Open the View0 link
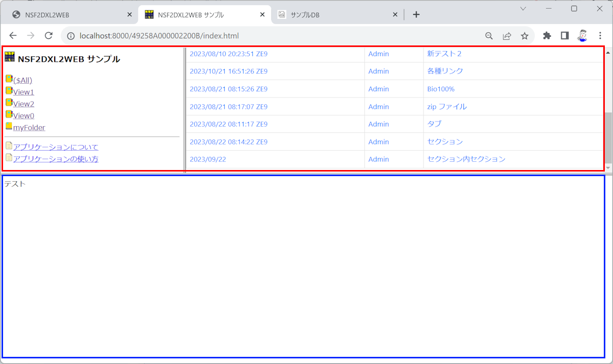This screenshot has width=613, height=364. point(23,115)
